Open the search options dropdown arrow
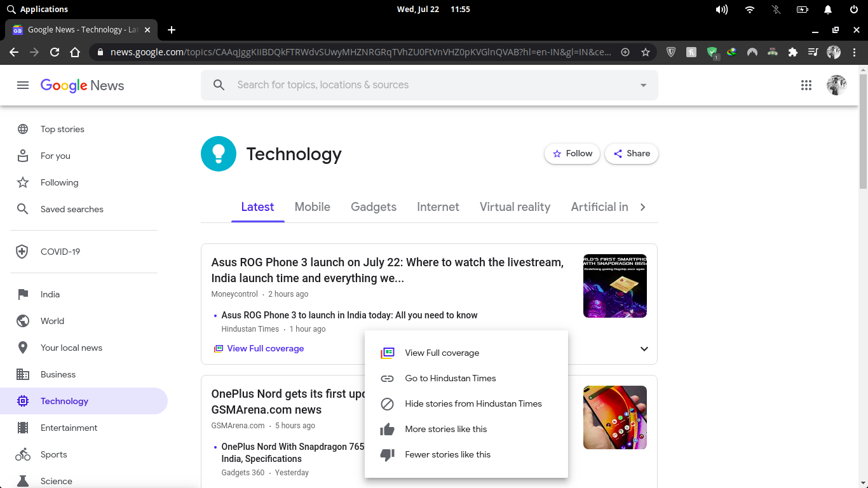 click(x=643, y=85)
